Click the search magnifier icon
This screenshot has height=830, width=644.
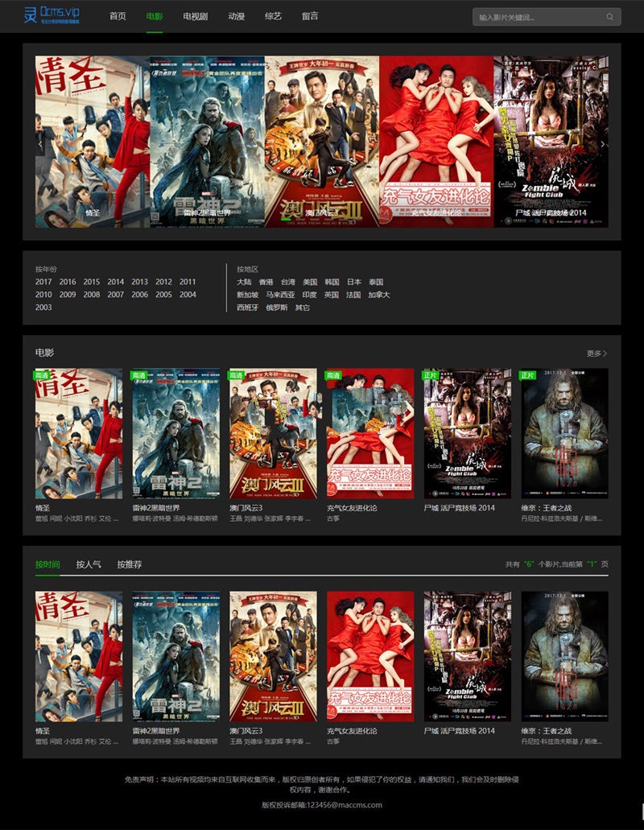pos(610,16)
